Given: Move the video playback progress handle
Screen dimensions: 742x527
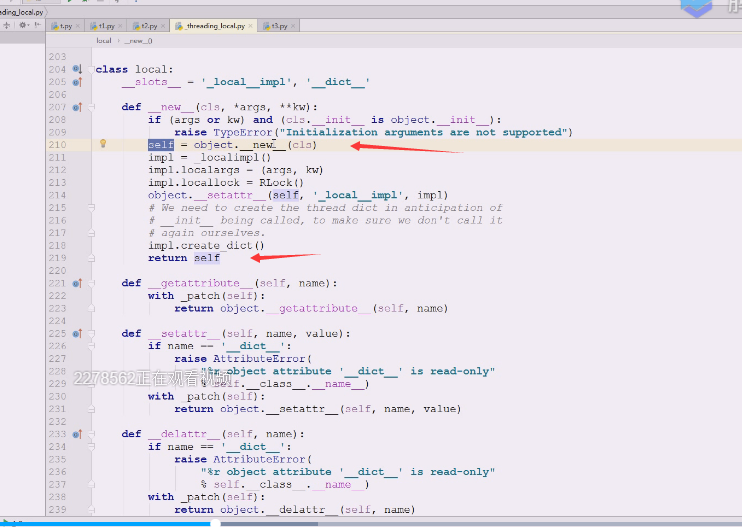Looking at the screenshot, I should pos(215,523).
